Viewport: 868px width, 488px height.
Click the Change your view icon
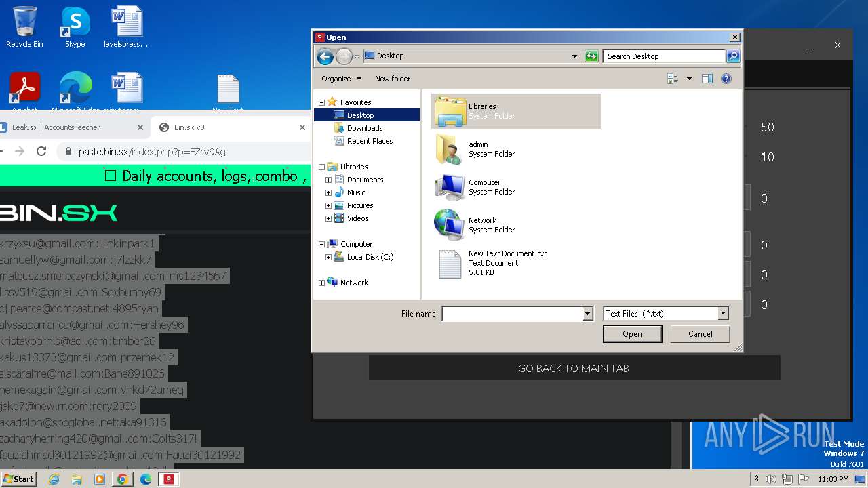point(673,79)
